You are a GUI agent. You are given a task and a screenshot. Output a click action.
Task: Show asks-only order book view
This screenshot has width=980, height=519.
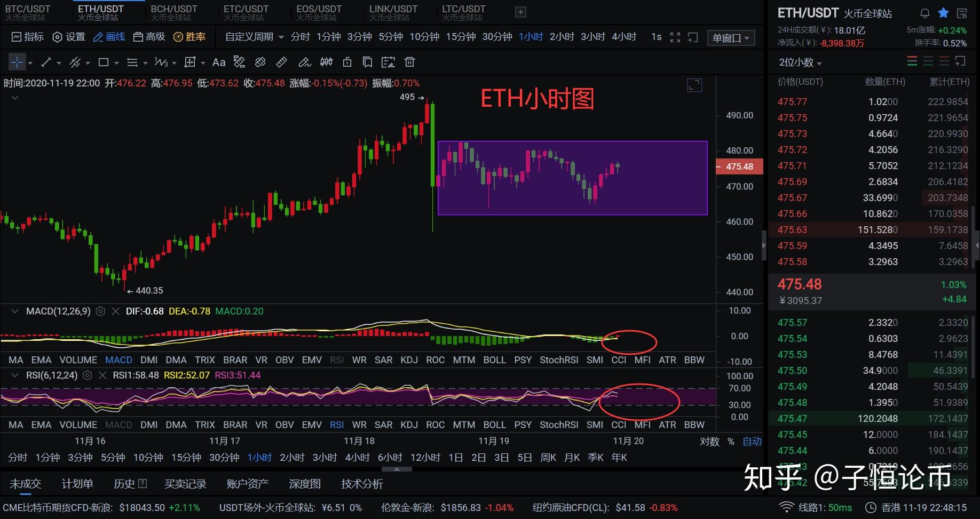pos(944,62)
